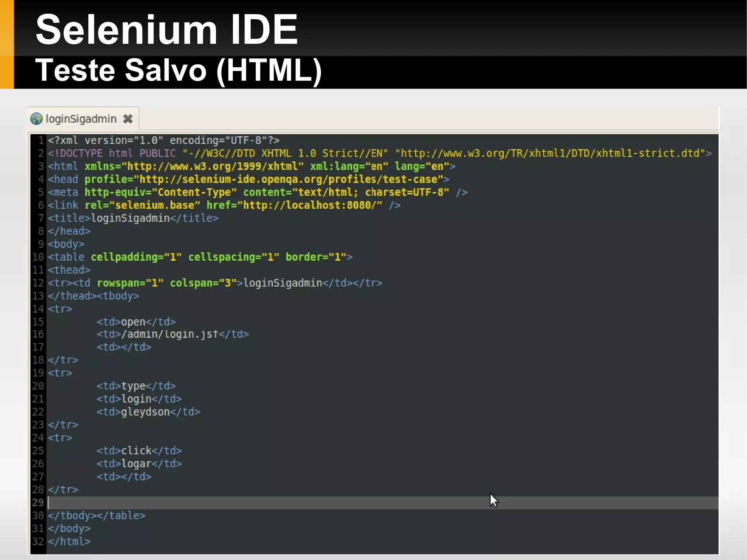Click the td rowspan colspan line

[215, 283]
